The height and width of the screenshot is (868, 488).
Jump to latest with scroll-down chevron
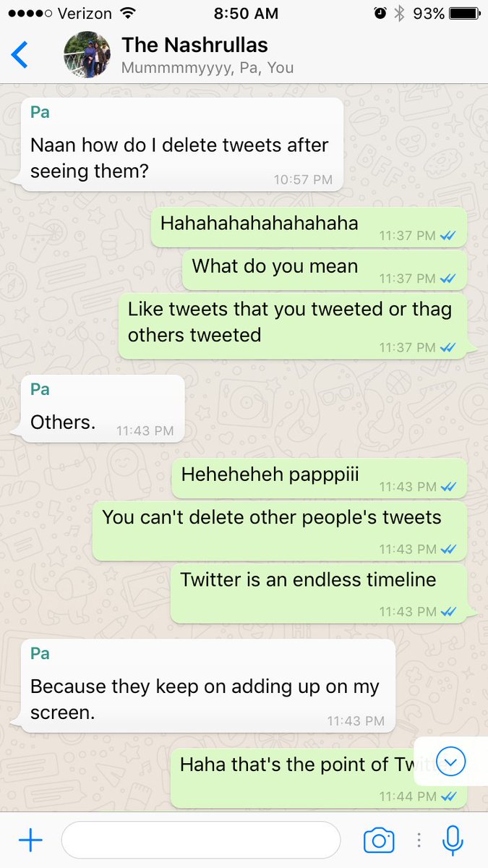451,761
